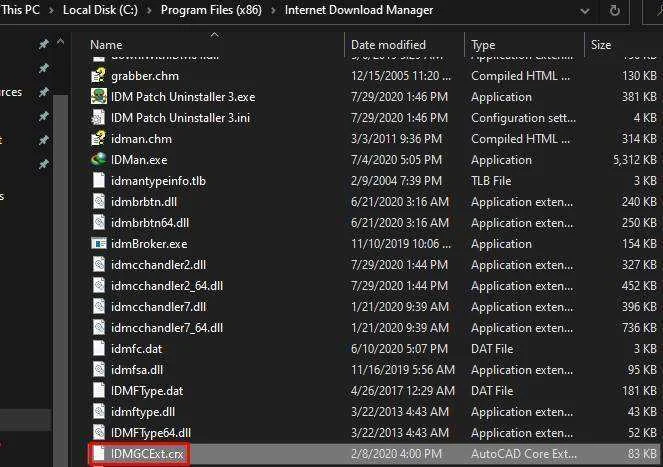This screenshot has height=467, width=663.
Task: Select the file name idmcchandler7_64.dll
Action: pos(167,327)
